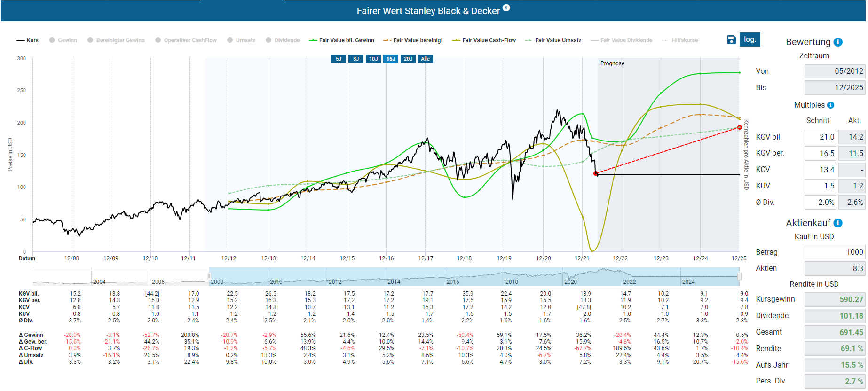Click the Bewertung info icon

[838, 42]
